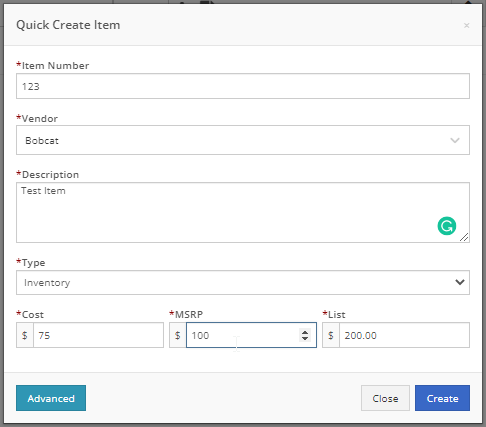Click the Grammarly icon in Description
Image resolution: width=486 pixels, height=427 pixels.
pos(447,226)
